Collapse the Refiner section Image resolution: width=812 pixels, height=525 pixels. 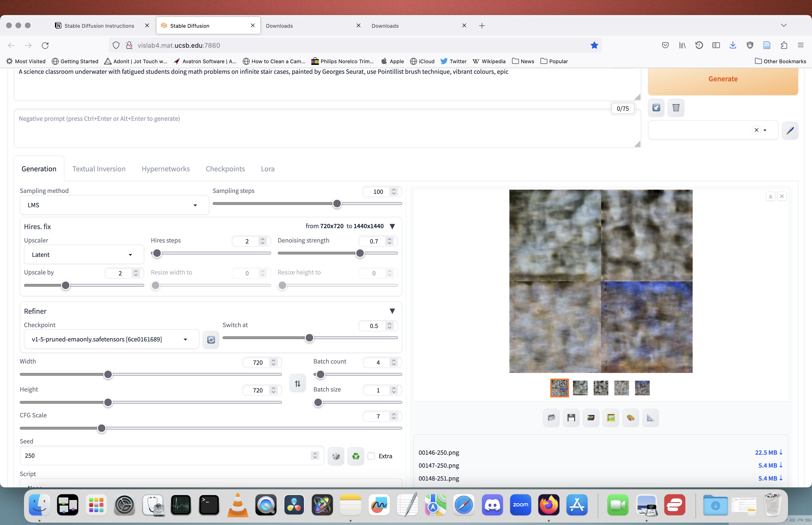tap(392, 311)
